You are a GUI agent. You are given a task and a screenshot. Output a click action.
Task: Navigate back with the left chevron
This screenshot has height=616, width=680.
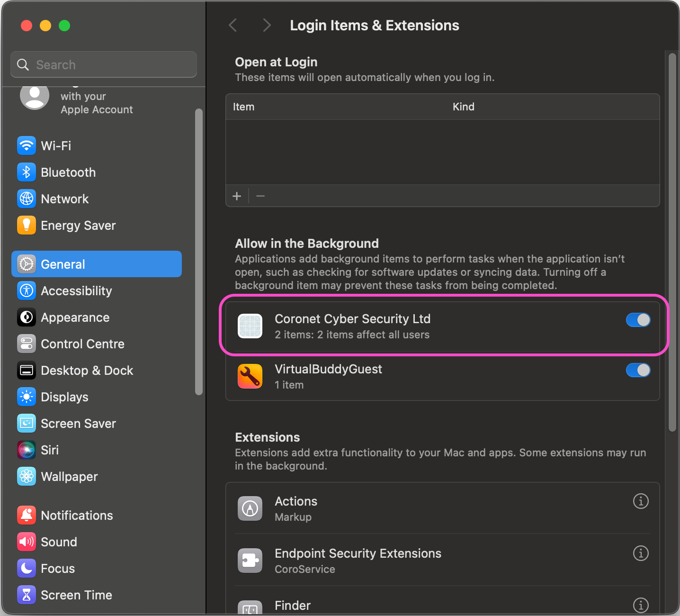point(233,25)
